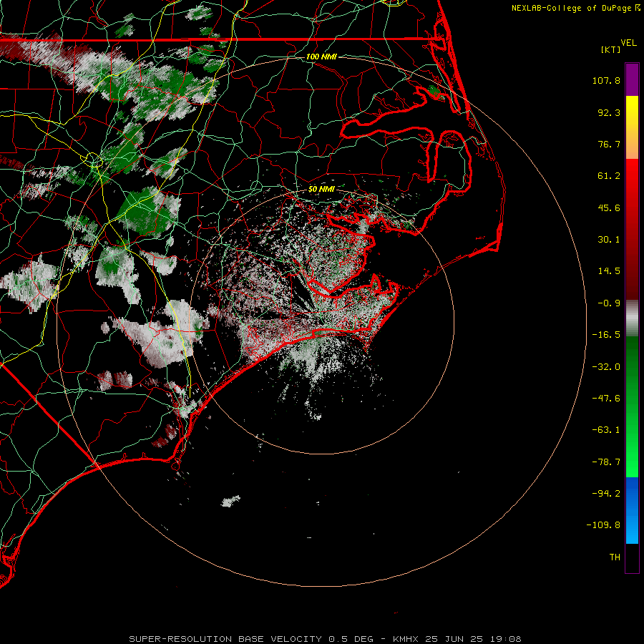Viewport: 644px width, 644px height.
Task: Click the 14.5 velocity scale value
Action: [x=609, y=271]
